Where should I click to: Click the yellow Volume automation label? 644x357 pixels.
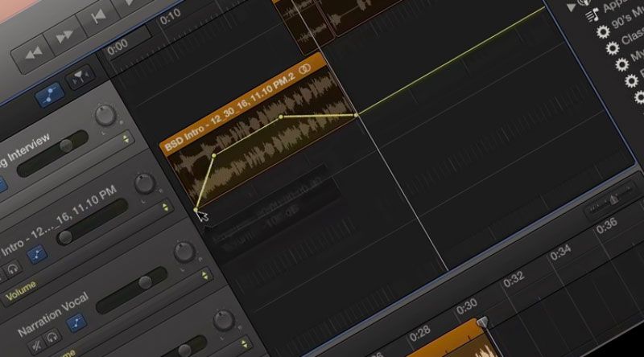coord(21,291)
